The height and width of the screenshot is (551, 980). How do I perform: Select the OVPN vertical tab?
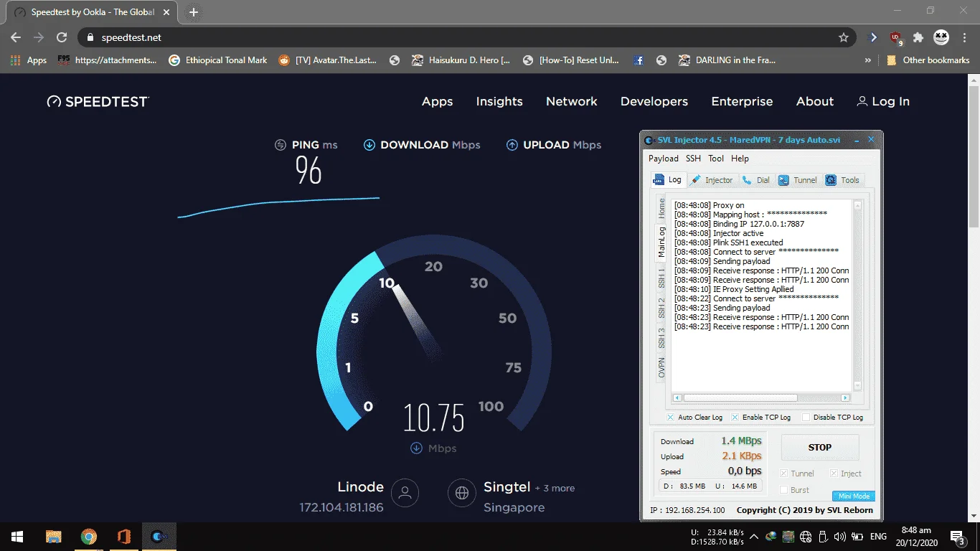coord(661,367)
